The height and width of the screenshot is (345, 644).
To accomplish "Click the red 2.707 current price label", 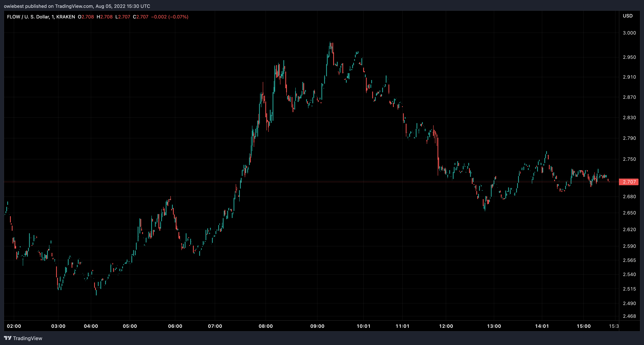I will point(629,182).
